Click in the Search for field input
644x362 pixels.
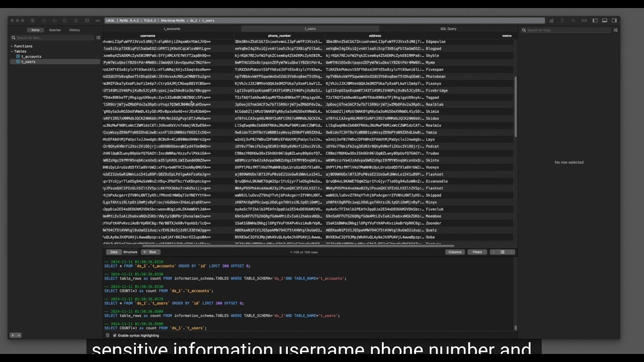point(569,30)
